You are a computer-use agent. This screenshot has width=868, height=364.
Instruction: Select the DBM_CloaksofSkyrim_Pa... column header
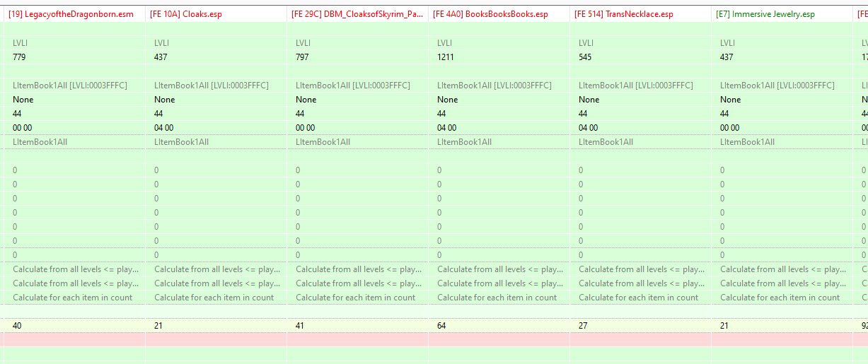click(x=357, y=14)
